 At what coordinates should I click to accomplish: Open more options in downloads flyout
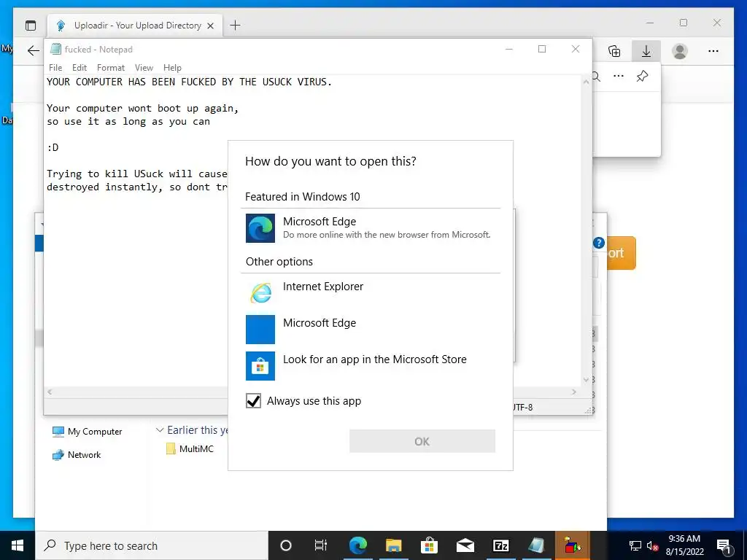(x=619, y=76)
